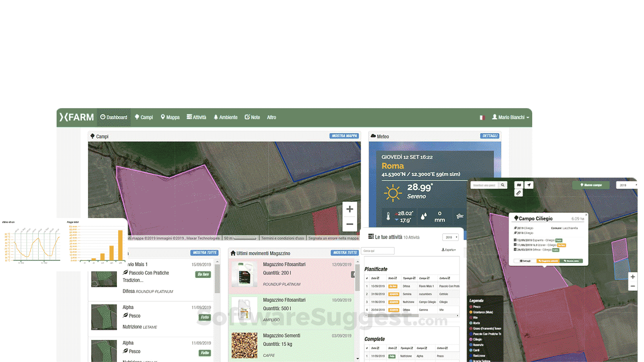Click the Dettagli button in Meteo panel

[x=489, y=136]
